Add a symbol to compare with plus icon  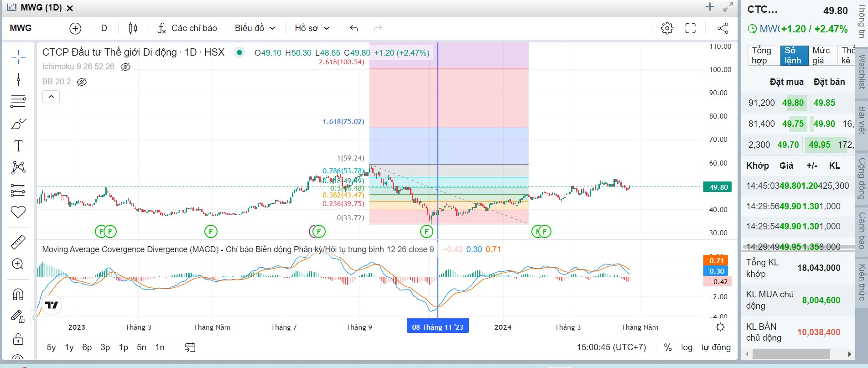click(75, 28)
